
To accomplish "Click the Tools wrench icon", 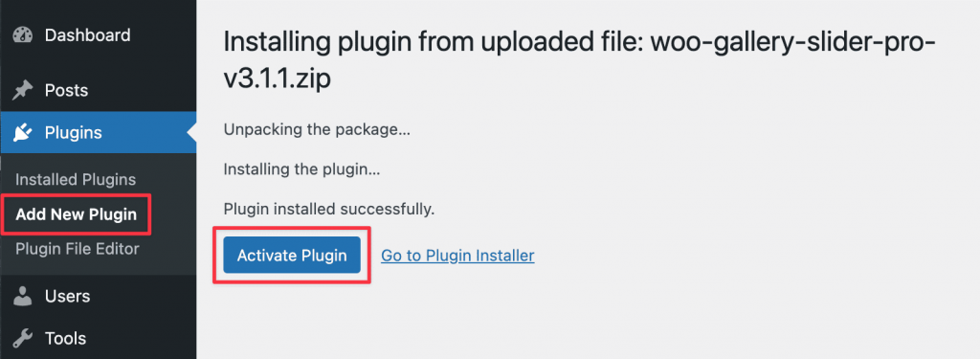I will pyautogui.click(x=23, y=338).
